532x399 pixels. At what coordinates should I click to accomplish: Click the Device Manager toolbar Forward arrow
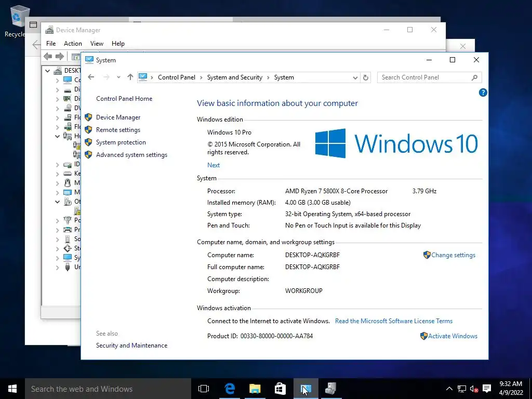coord(59,56)
